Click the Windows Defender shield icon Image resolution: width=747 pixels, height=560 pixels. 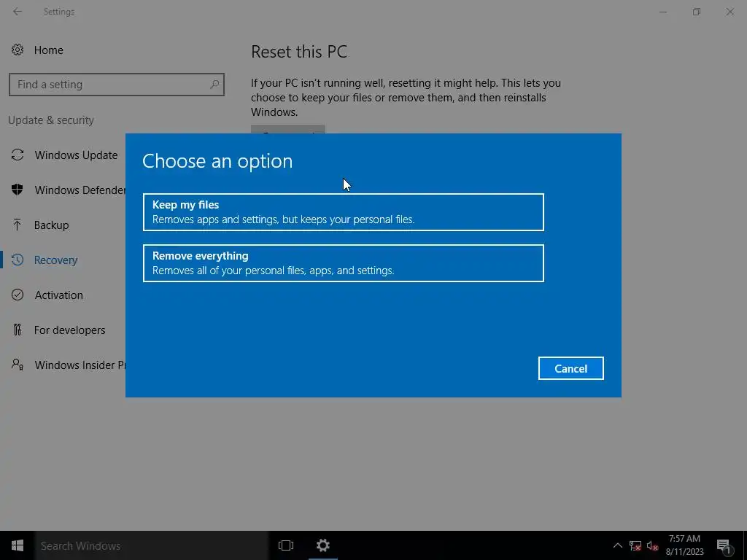[18, 190]
